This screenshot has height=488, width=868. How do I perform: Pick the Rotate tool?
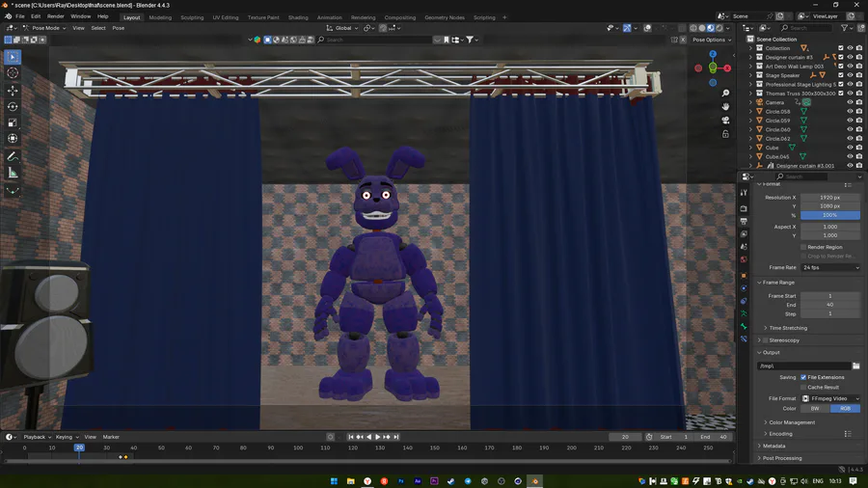point(13,106)
